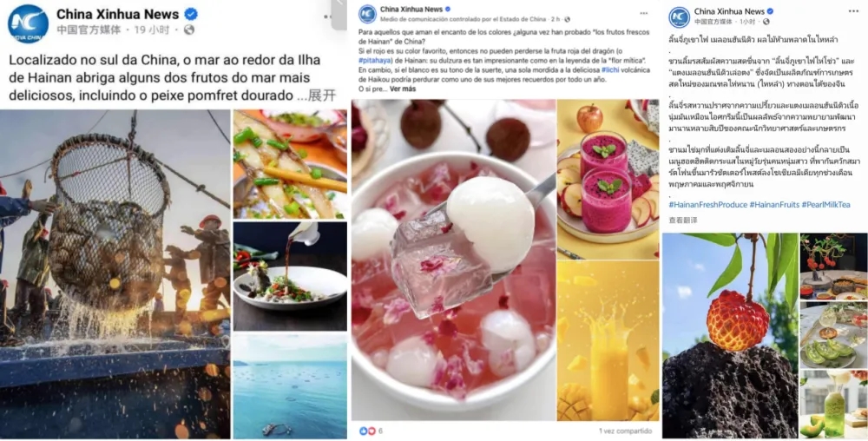This screenshot has height=441, width=868.
Task: Open the lychee on volcanic rock photo
Action: [730, 336]
